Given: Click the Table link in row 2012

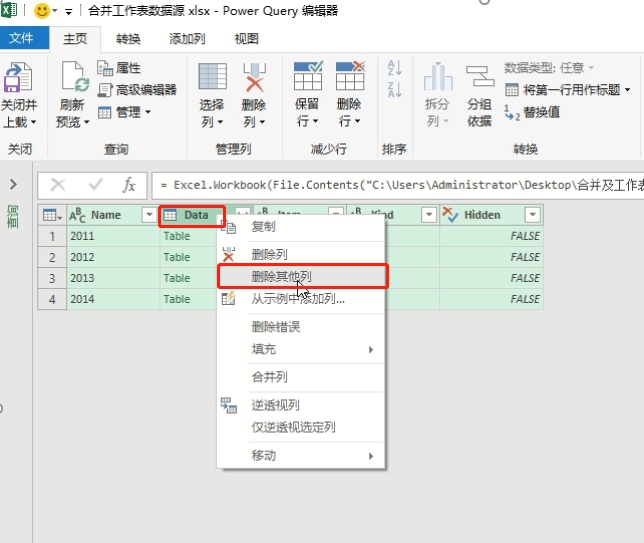Looking at the screenshot, I should [x=177, y=257].
